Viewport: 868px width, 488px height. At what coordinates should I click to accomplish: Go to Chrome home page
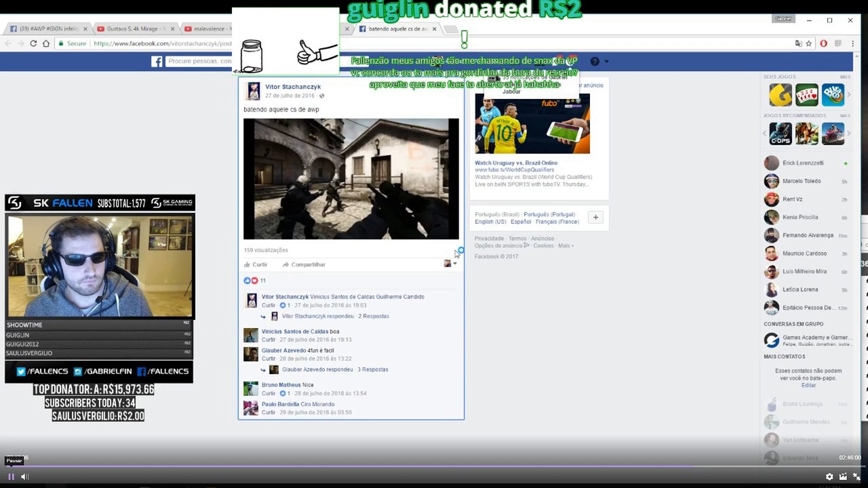(46, 43)
